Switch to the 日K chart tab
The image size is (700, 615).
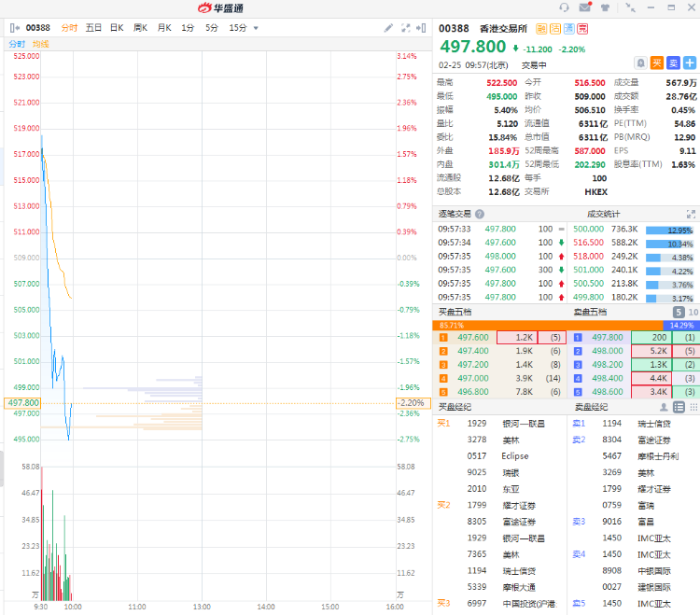click(x=117, y=28)
